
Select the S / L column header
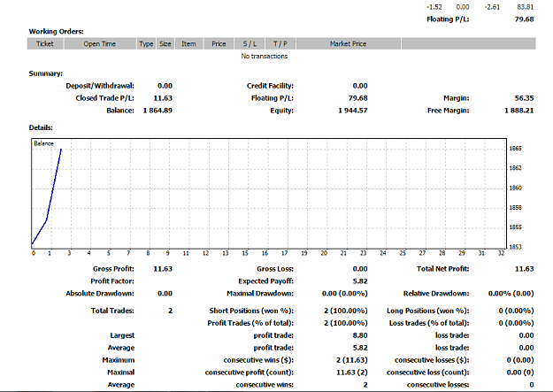(250, 43)
